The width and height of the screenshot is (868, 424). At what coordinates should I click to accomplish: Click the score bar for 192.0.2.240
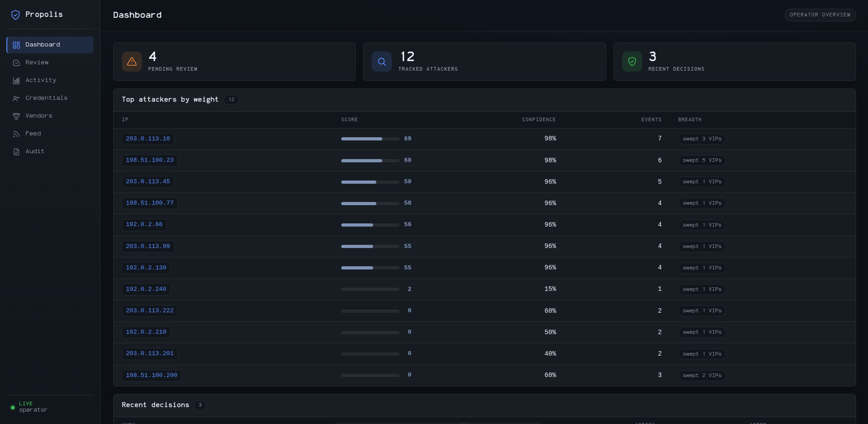coord(370,289)
